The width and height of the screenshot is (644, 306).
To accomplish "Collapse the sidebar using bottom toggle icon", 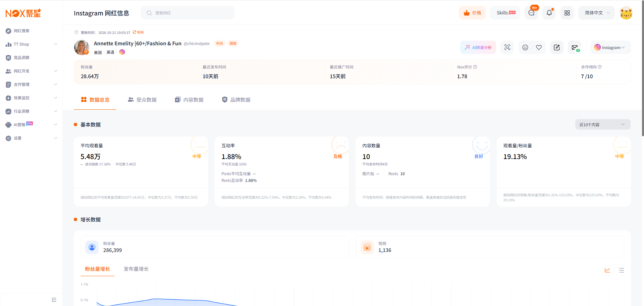I will point(54,300).
